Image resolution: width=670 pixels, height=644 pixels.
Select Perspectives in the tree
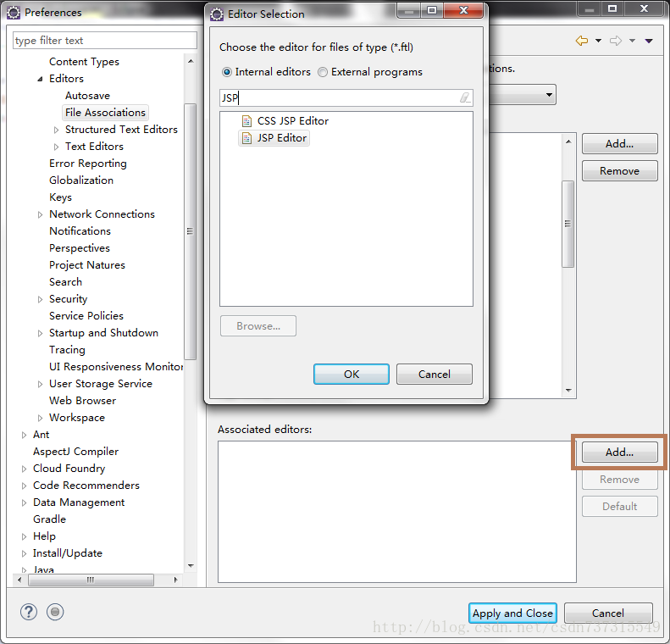coord(80,248)
